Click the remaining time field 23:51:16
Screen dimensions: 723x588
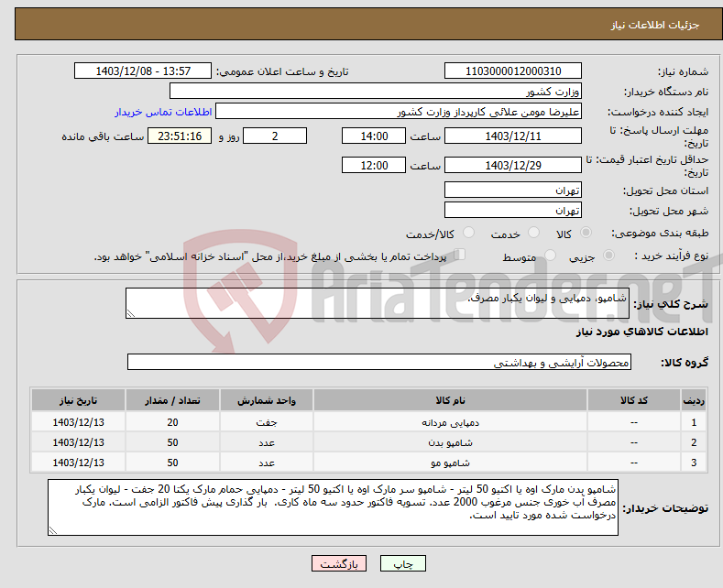click(x=180, y=136)
